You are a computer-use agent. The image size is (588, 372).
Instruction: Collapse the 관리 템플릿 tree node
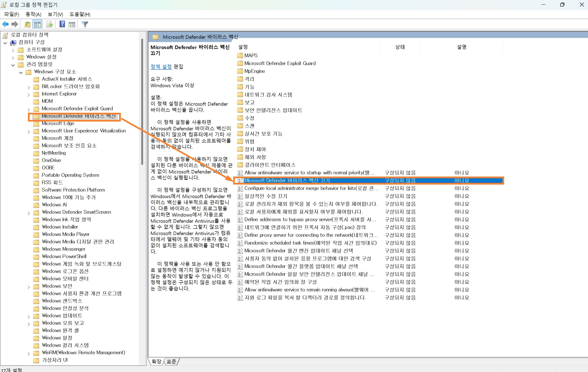coord(13,65)
